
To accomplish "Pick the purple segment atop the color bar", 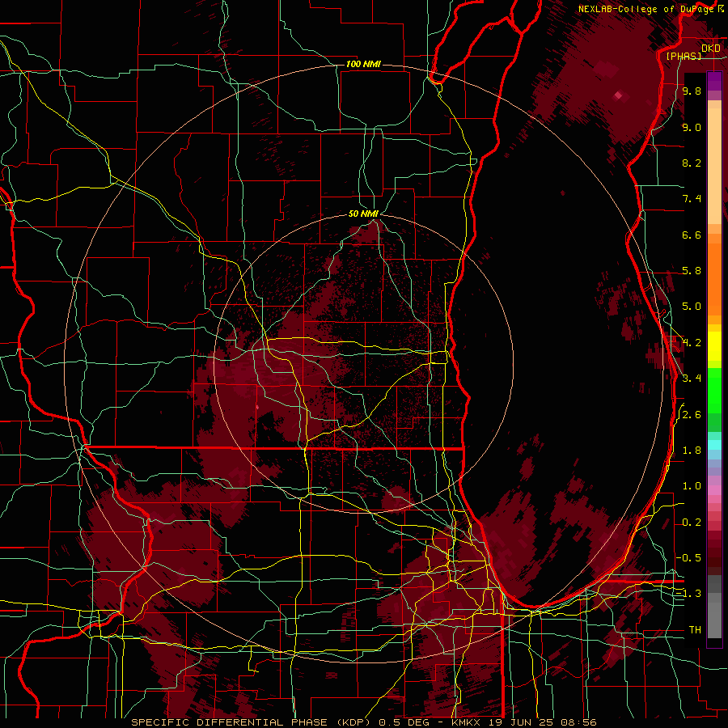I will (x=714, y=81).
